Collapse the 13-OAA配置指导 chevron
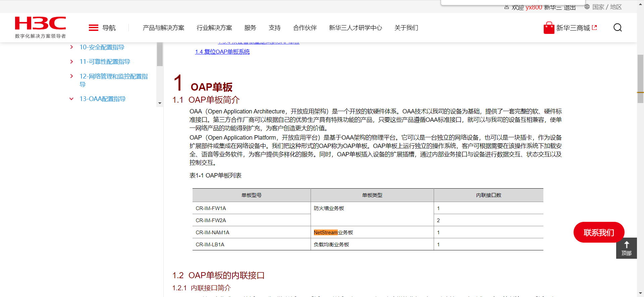The height and width of the screenshot is (297, 644). tap(71, 99)
